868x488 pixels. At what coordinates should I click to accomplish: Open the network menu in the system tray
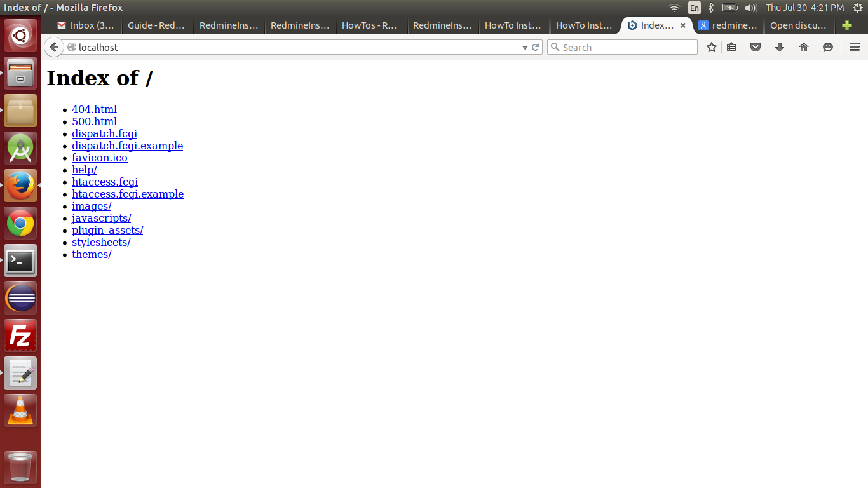673,8
